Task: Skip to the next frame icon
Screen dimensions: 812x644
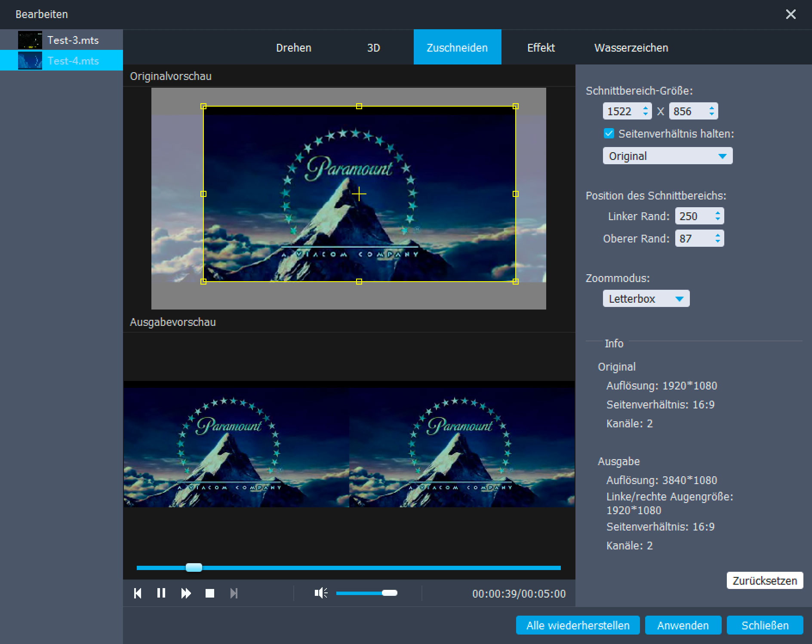Action: [x=234, y=593]
